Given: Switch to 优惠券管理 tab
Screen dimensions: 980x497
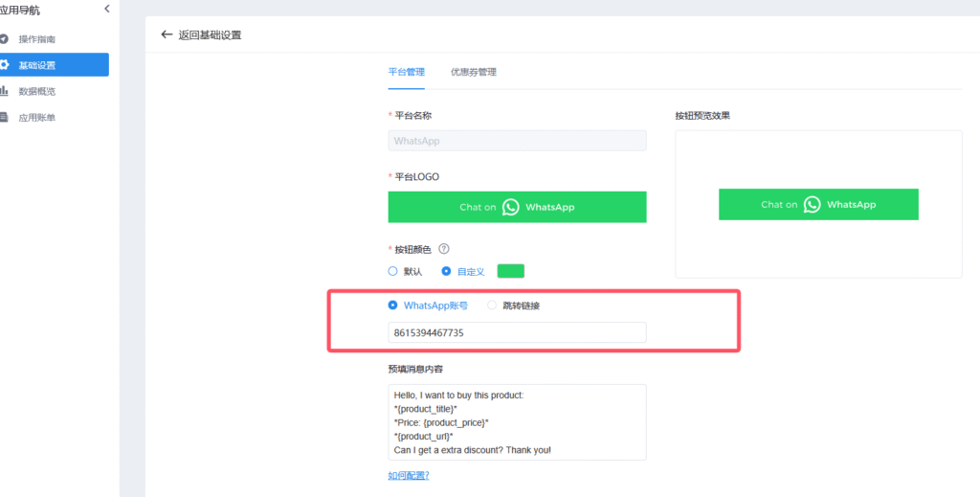Looking at the screenshot, I should click(x=474, y=72).
